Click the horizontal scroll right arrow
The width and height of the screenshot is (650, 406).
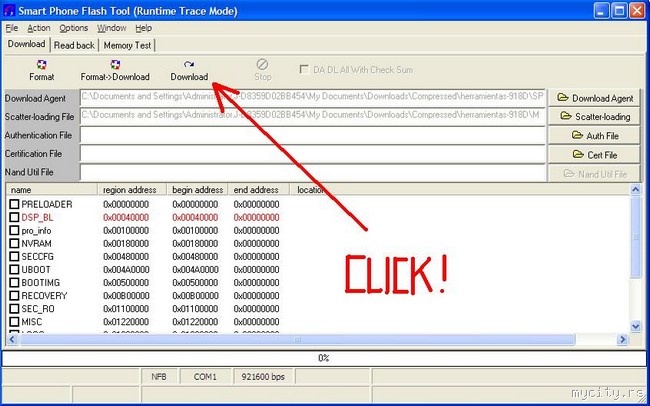click(622, 340)
